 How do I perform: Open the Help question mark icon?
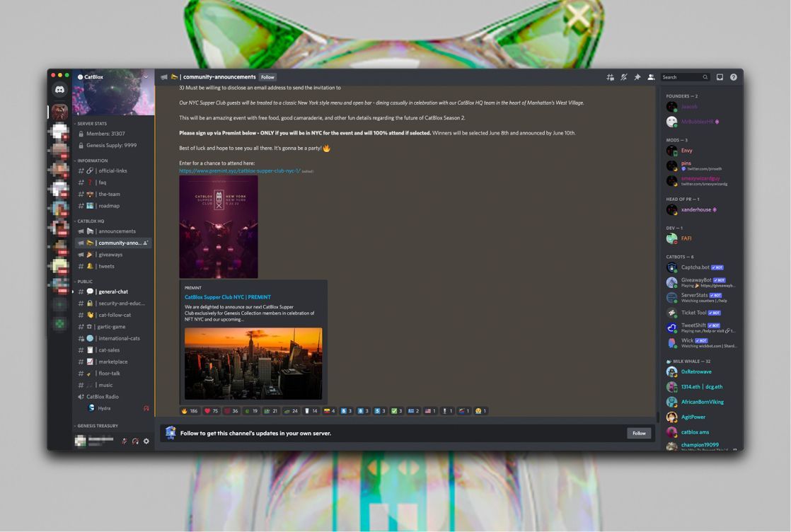point(734,77)
